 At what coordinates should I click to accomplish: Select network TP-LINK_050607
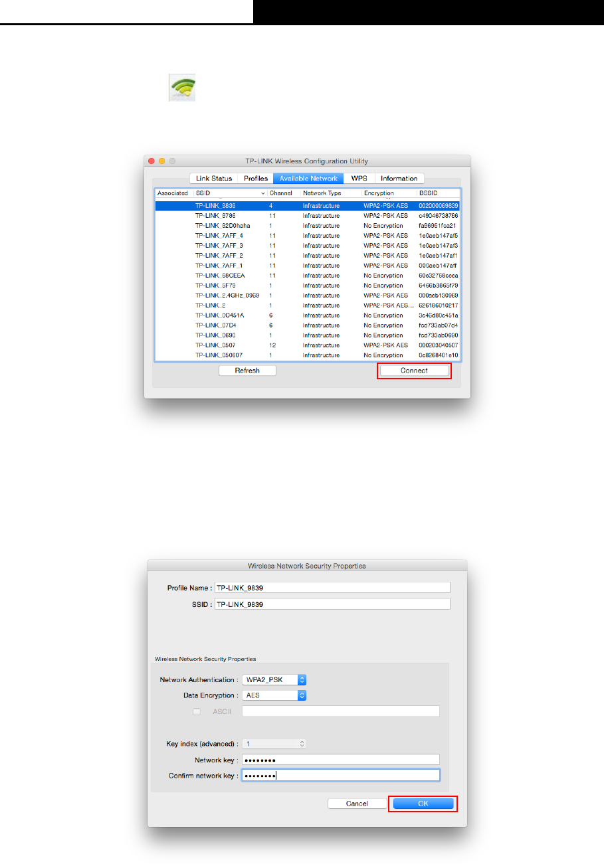coord(308,355)
